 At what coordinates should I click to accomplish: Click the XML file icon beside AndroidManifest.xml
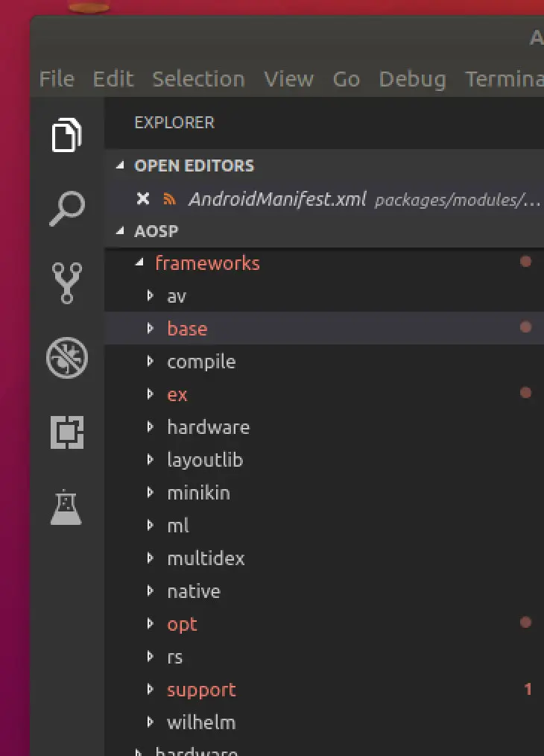tap(169, 198)
